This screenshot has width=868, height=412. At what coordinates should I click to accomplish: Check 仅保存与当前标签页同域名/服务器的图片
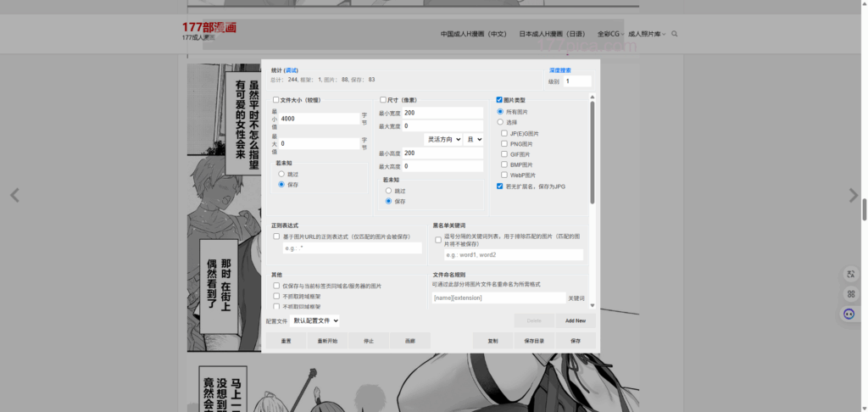tap(276, 286)
